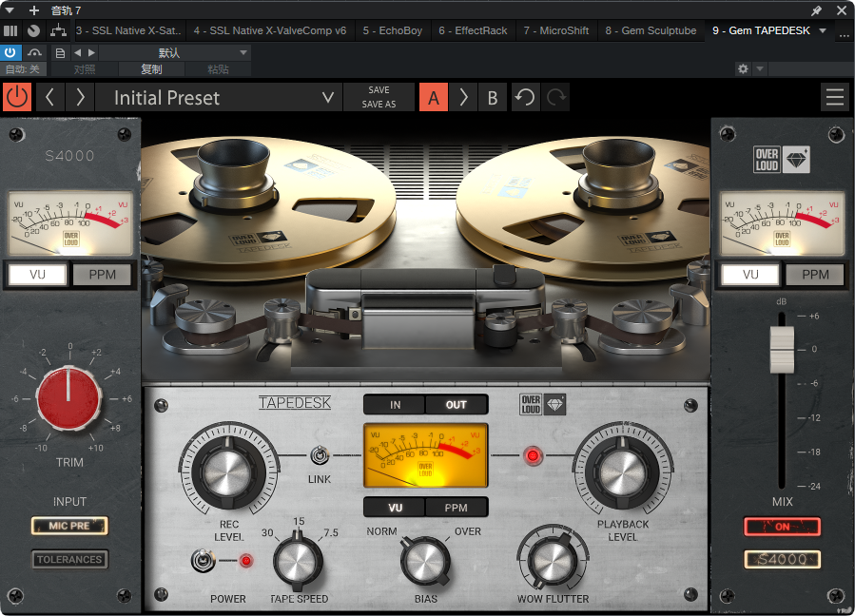Select the center meter IN source
Screen dimensions: 855x616
pyautogui.click(x=395, y=405)
